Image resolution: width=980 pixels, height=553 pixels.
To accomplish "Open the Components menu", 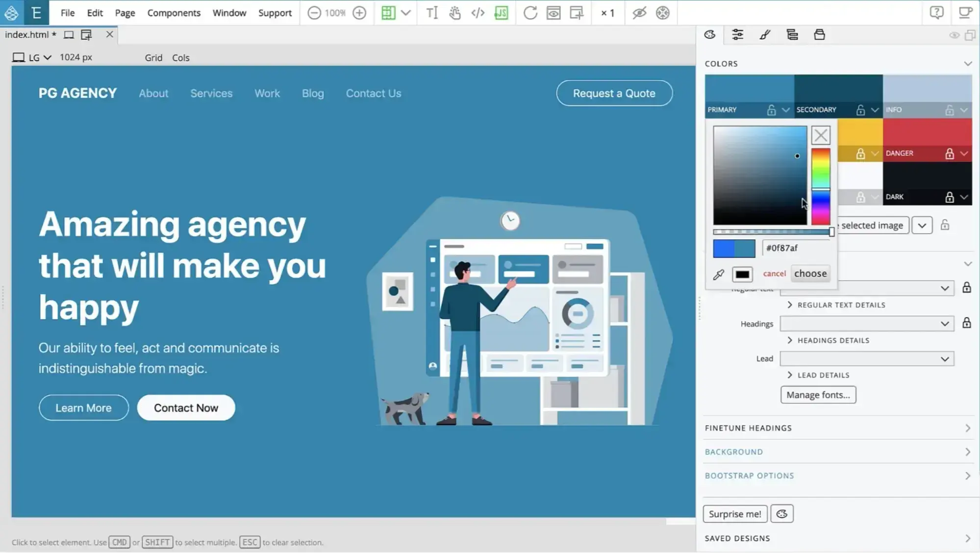I will (x=174, y=12).
